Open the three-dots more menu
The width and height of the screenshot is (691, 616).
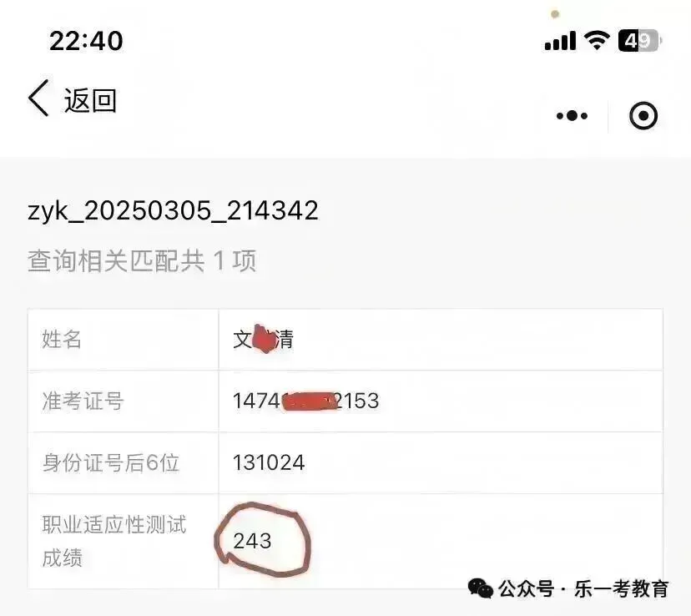coord(572,116)
